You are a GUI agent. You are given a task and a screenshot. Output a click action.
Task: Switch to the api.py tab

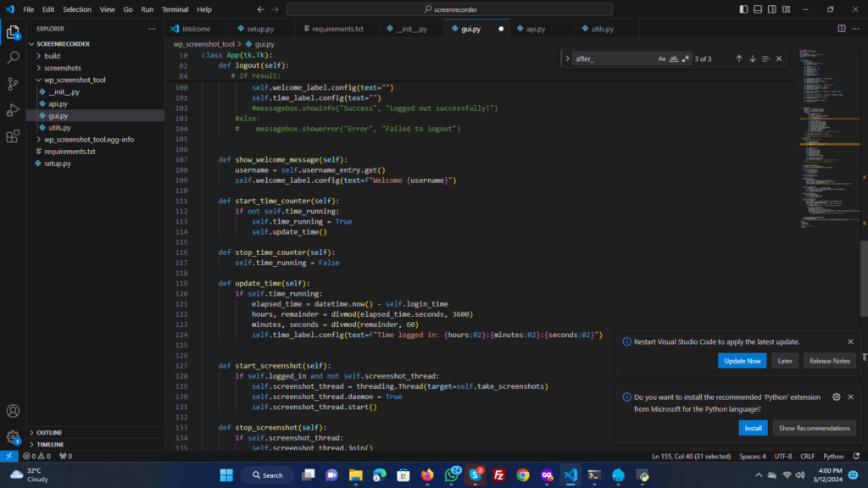click(536, 29)
